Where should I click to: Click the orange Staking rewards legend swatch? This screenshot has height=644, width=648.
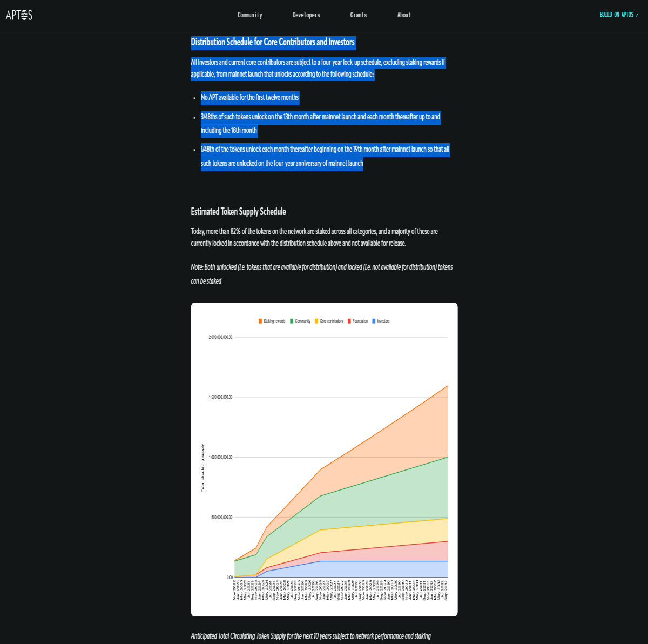[260, 321]
